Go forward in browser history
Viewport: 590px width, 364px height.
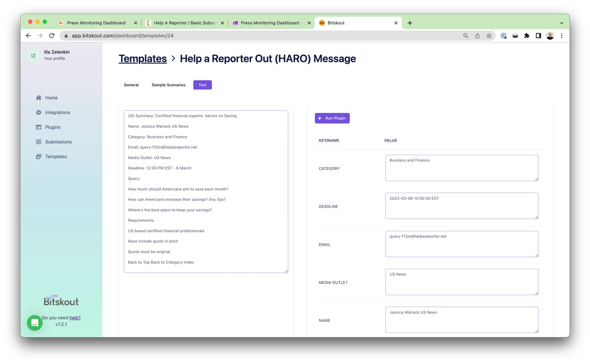[x=40, y=35]
